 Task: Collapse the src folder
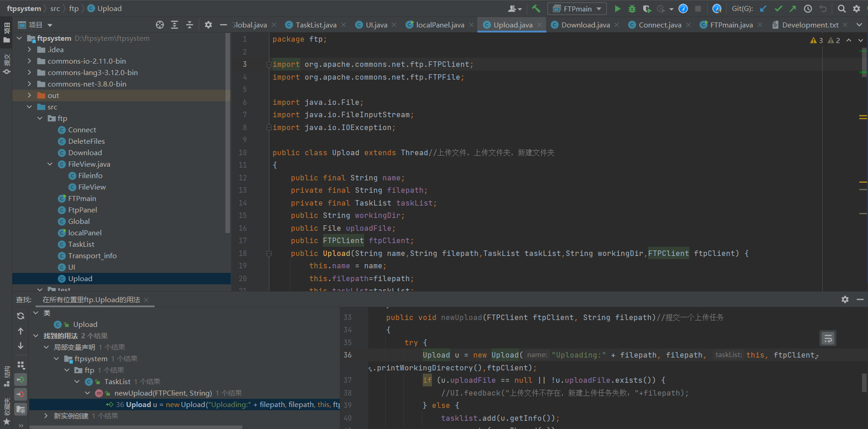[x=29, y=107]
